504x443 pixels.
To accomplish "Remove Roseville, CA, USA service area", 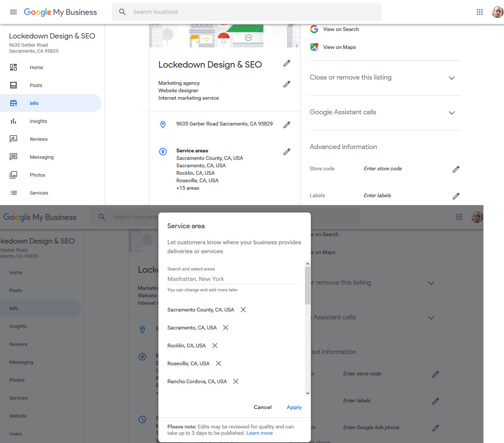I will [x=219, y=363].
